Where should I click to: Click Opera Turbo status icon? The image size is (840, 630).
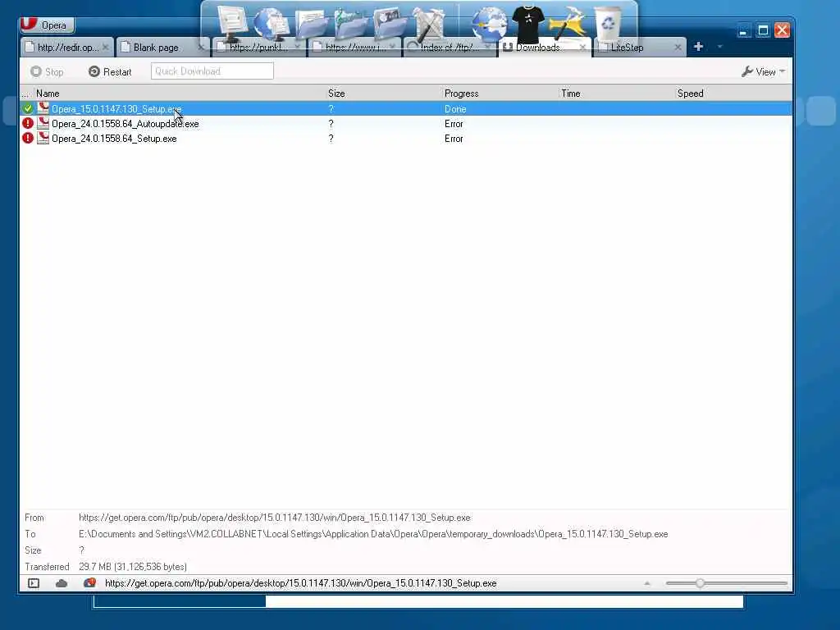89,583
